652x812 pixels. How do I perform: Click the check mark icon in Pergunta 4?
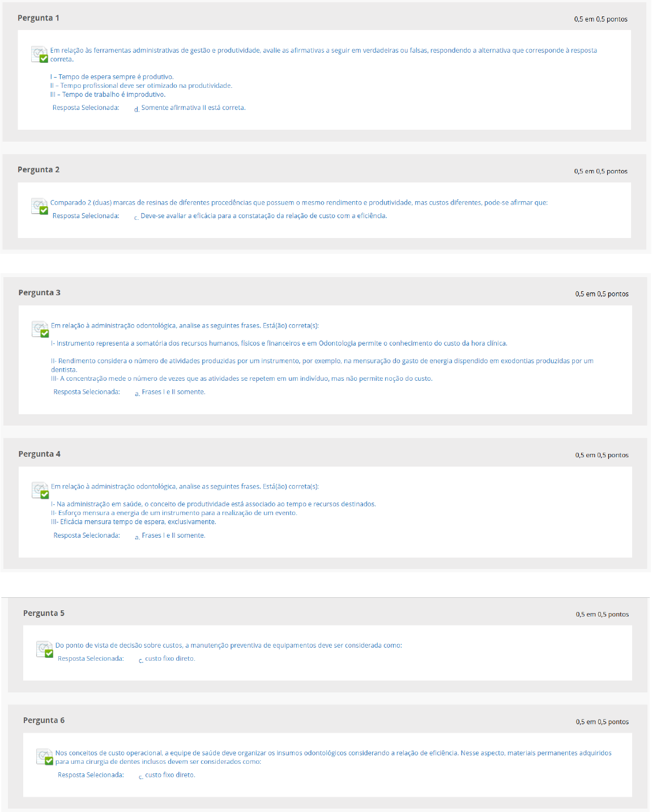[41, 490]
